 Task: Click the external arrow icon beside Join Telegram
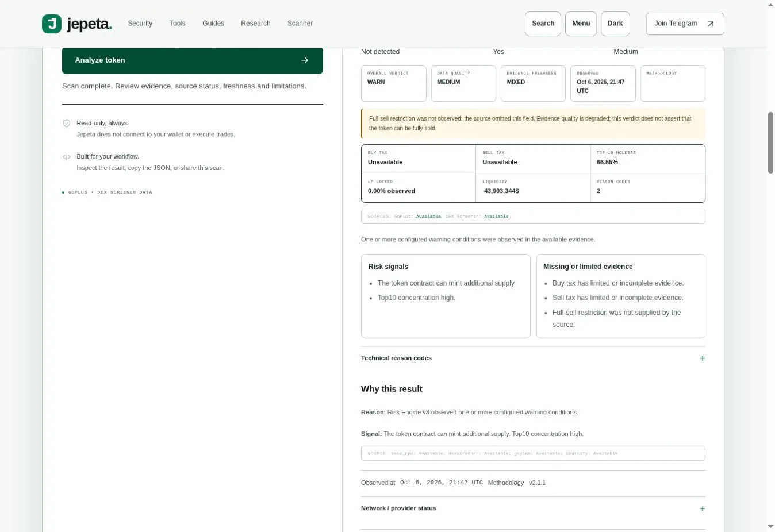pos(711,24)
